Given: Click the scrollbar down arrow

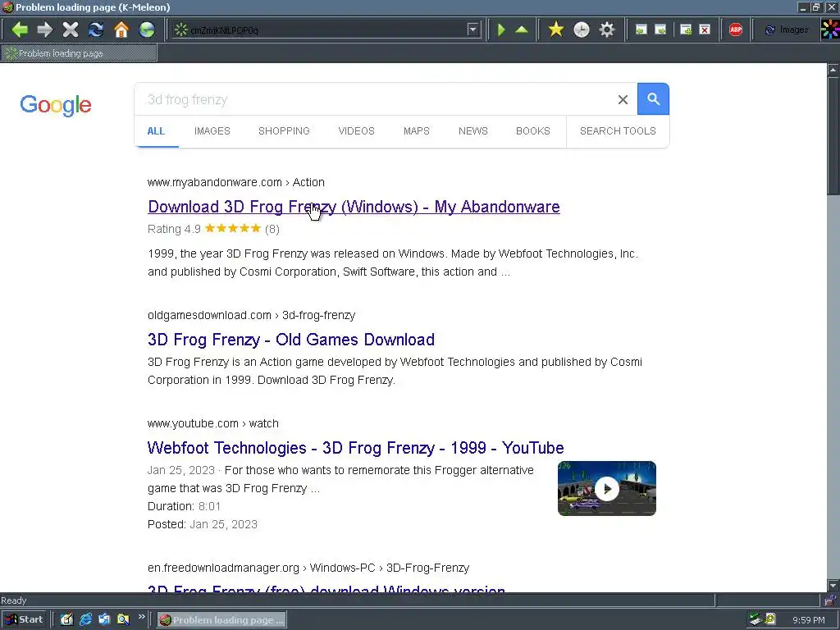Looking at the screenshot, I should [833, 586].
